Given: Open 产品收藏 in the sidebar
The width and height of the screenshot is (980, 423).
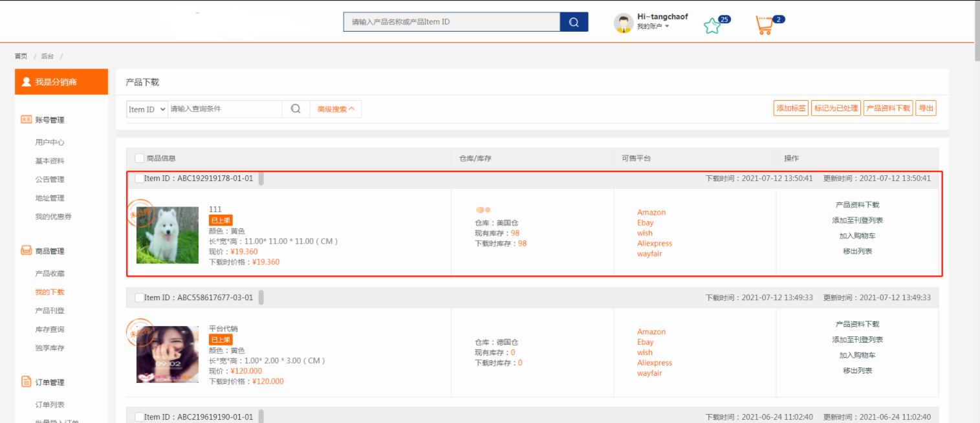Looking at the screenshot, I should pos(50,274).
